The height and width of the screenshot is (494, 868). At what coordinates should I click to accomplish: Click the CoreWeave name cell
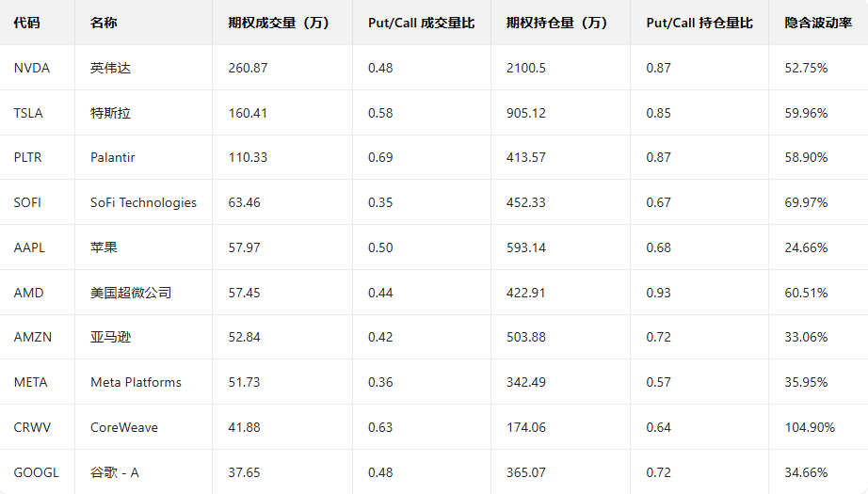point(124,427)
